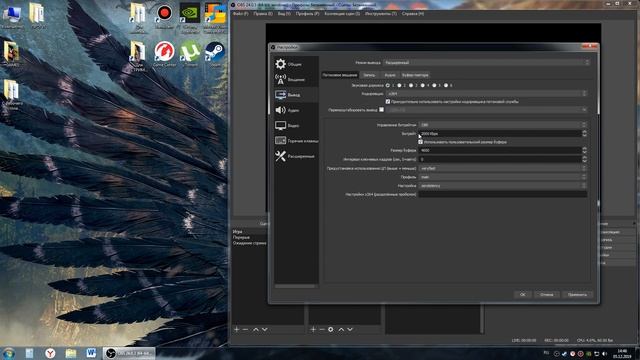Switch to the Буфер повтора (Replay Buffer) tab
640x360 pixels.
point(415,75)
